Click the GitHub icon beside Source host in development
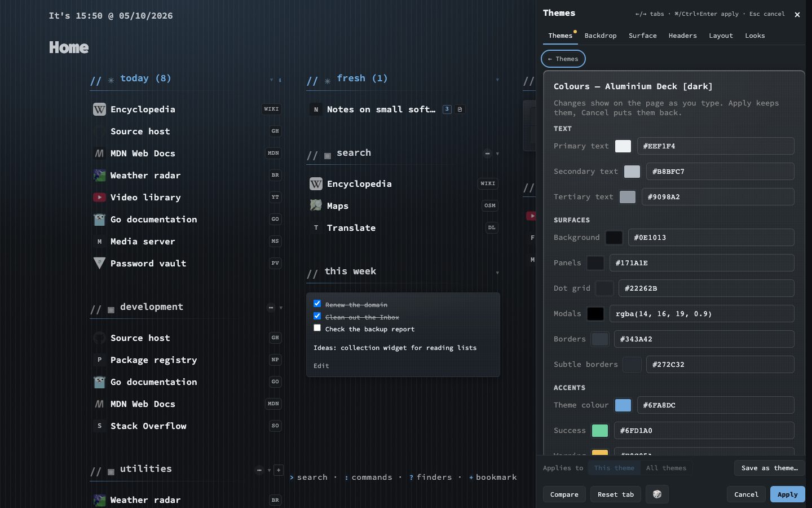Viewport: 812px width, 508px height. click(99, 338)
